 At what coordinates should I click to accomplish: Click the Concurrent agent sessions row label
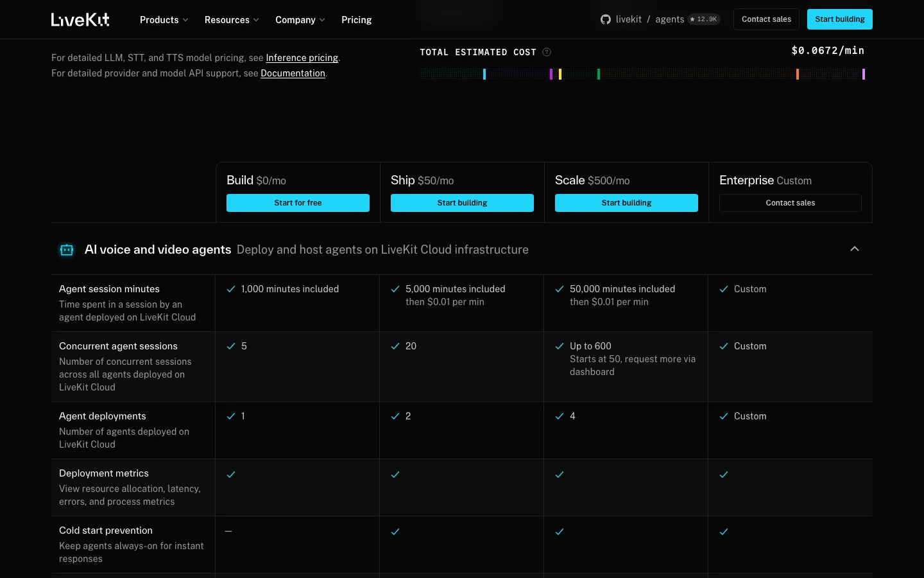pyautogui.click(x=118, y=346)
